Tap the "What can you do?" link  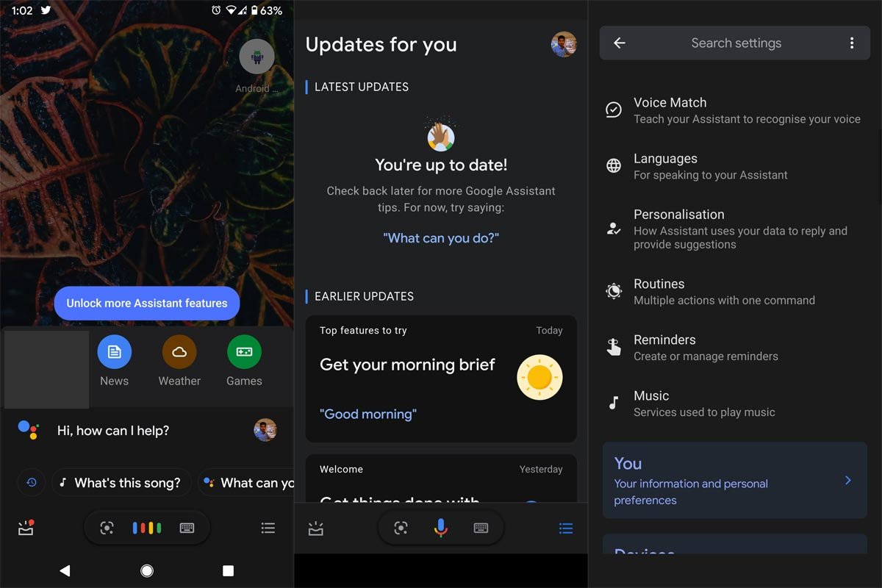tap(441, 238)
